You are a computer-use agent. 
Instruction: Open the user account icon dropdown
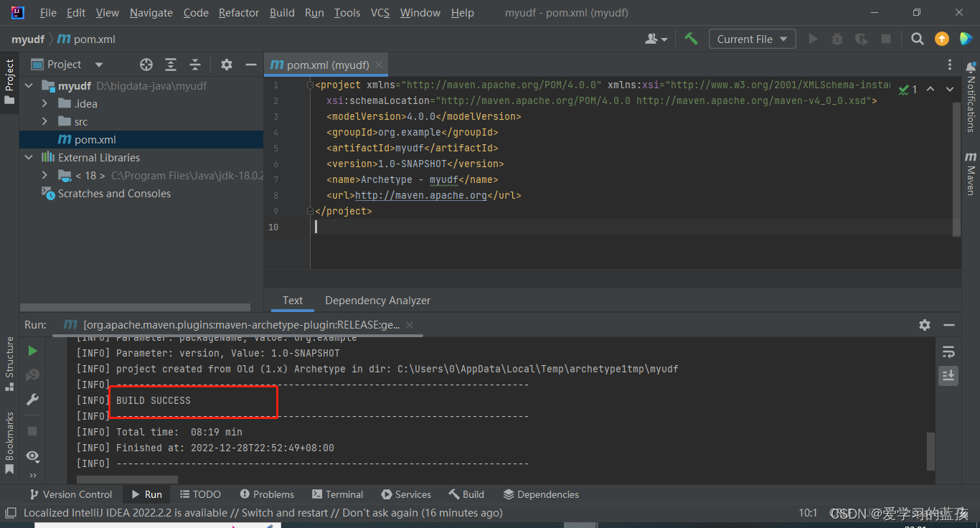[656, 39]
